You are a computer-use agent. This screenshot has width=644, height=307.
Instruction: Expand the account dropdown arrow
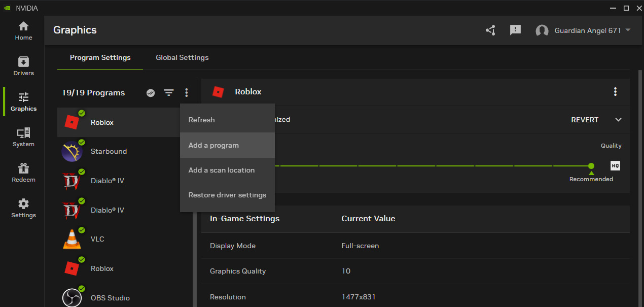(628, 30)
